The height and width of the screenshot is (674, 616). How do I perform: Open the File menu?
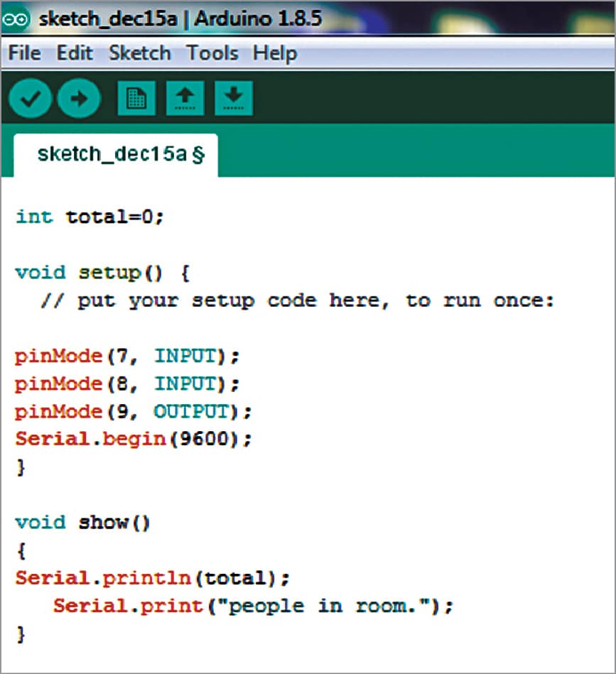(24, 53)
